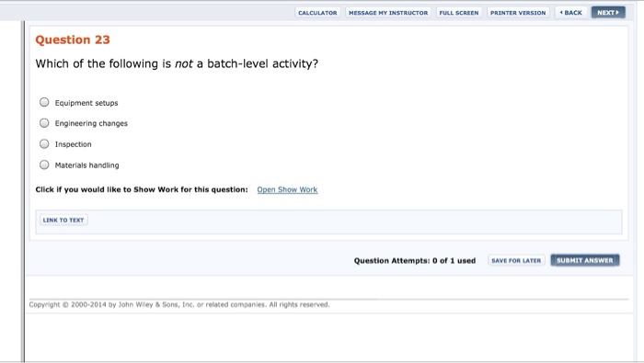Select the Equipment setups radio option
Viewport: 644px width, 363px height.
[x=44, y=102]
